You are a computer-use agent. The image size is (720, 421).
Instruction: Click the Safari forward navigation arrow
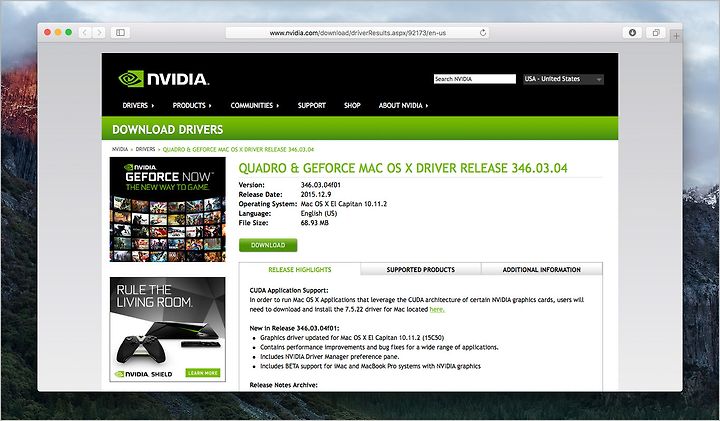point(99,32)
